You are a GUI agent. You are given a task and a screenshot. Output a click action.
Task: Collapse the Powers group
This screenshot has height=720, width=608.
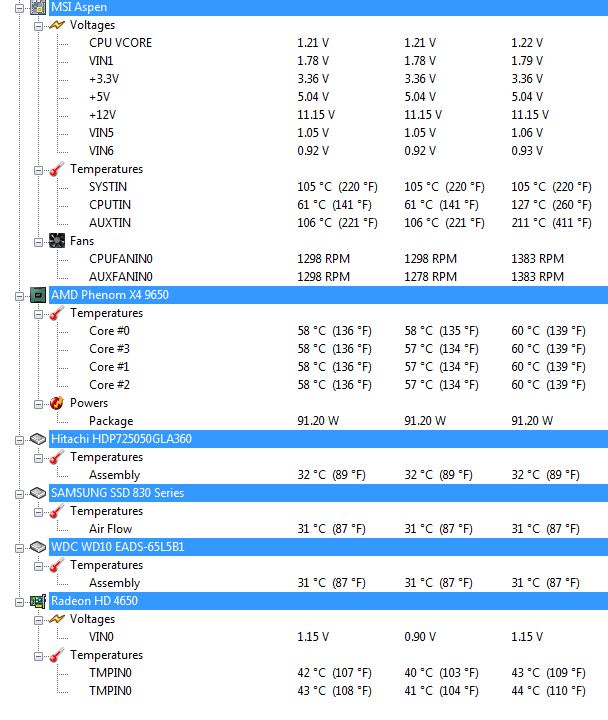(x=39, y=405)
